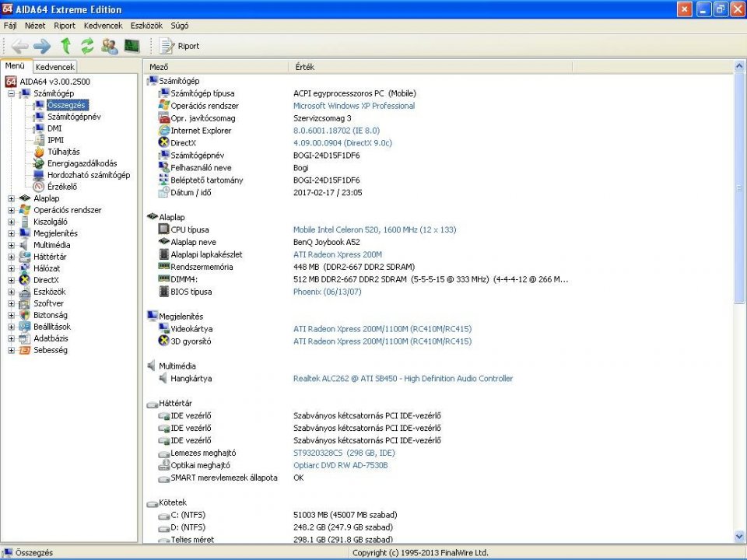The width and height of the screenshot is (747, 560).
Task: Click the Riport toolbar button
Action: point(179,46)
